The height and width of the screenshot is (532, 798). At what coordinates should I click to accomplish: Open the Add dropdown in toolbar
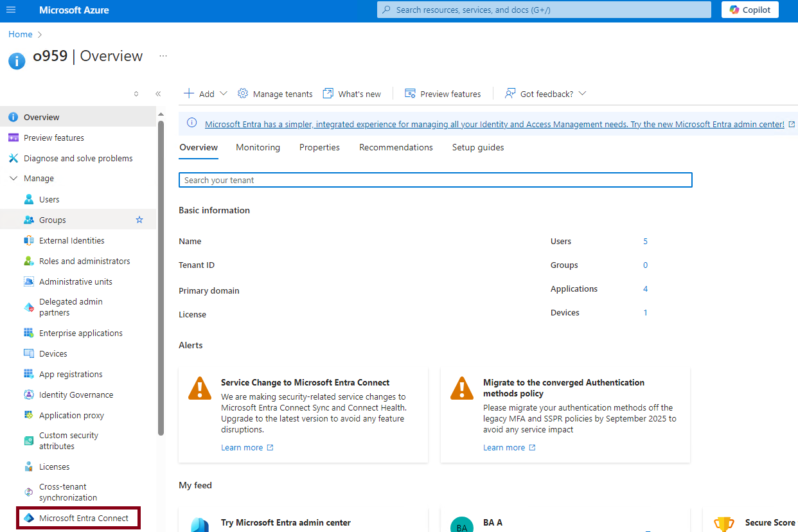206,94
